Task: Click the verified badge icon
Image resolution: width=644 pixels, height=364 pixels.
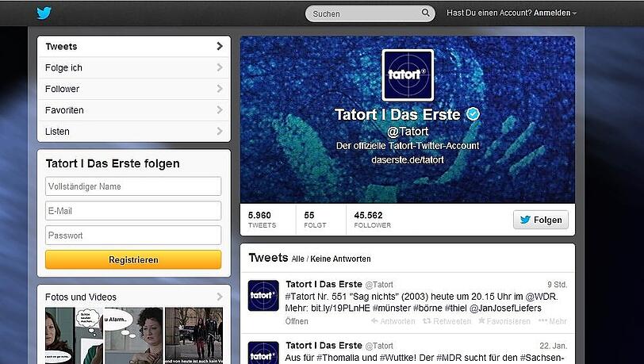Action: click(473, 114)
